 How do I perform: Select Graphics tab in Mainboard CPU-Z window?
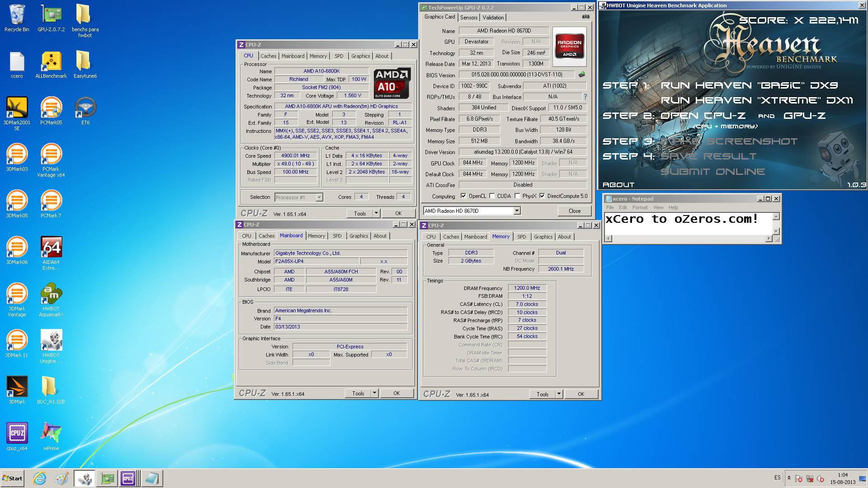[x=359, y=236]
